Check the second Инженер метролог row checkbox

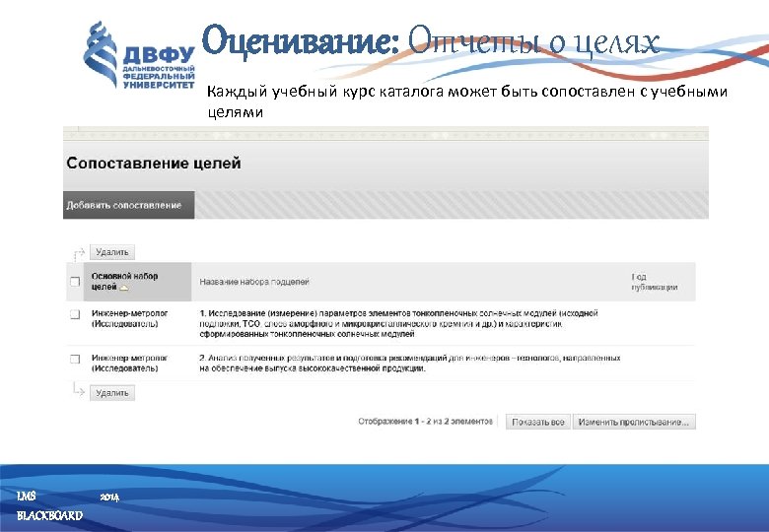(x=75, y=359)
